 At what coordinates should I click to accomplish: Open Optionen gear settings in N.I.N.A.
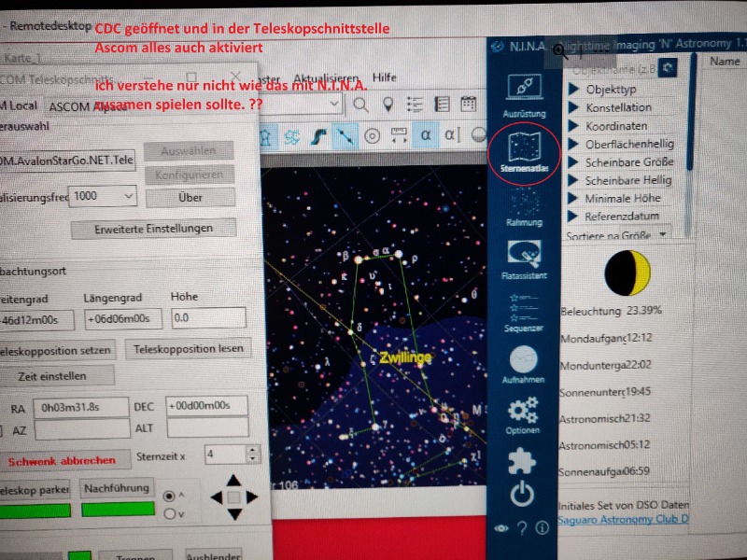point(523,415)
